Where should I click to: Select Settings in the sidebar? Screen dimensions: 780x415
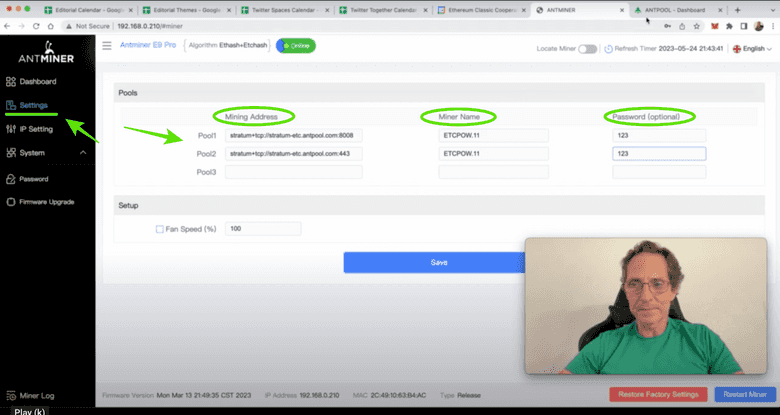tap(32, 105)
